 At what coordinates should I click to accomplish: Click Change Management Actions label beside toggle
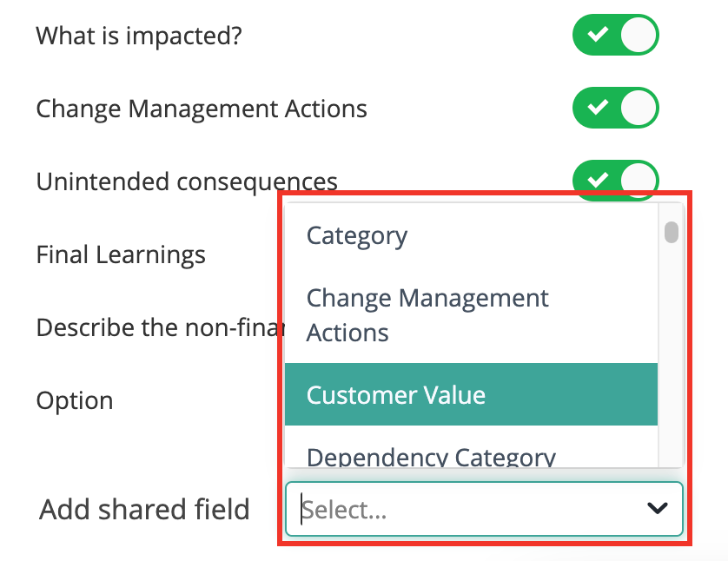pos(202,109)
